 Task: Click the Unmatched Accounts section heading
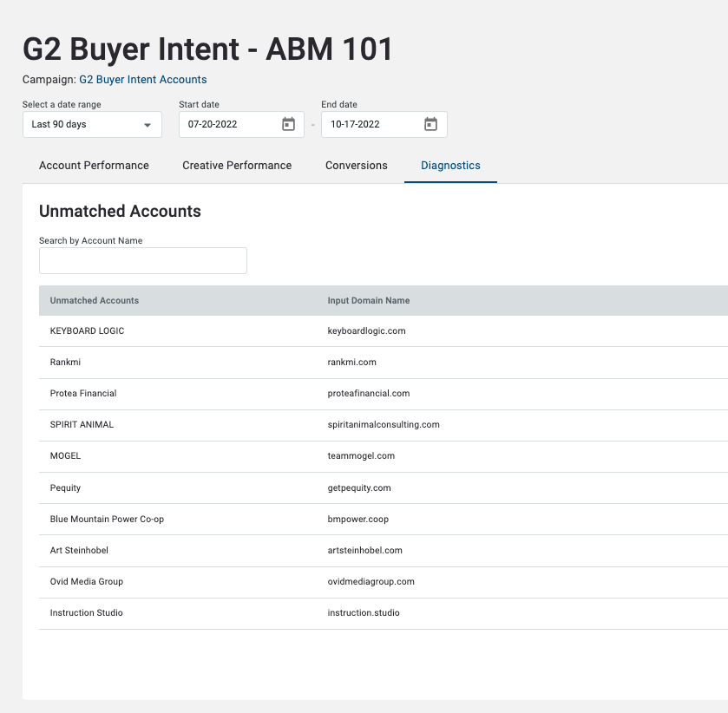(120, 211)
